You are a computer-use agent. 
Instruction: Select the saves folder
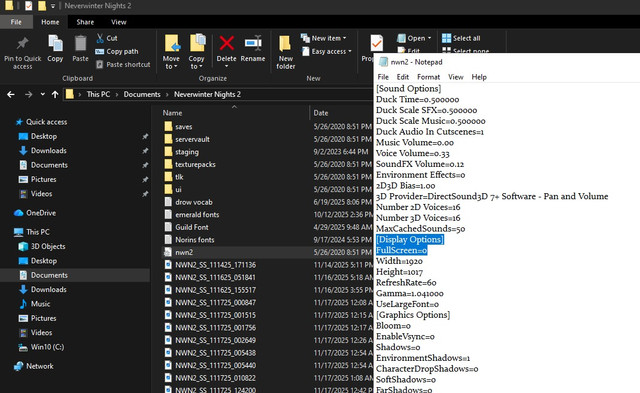[178, 127]
